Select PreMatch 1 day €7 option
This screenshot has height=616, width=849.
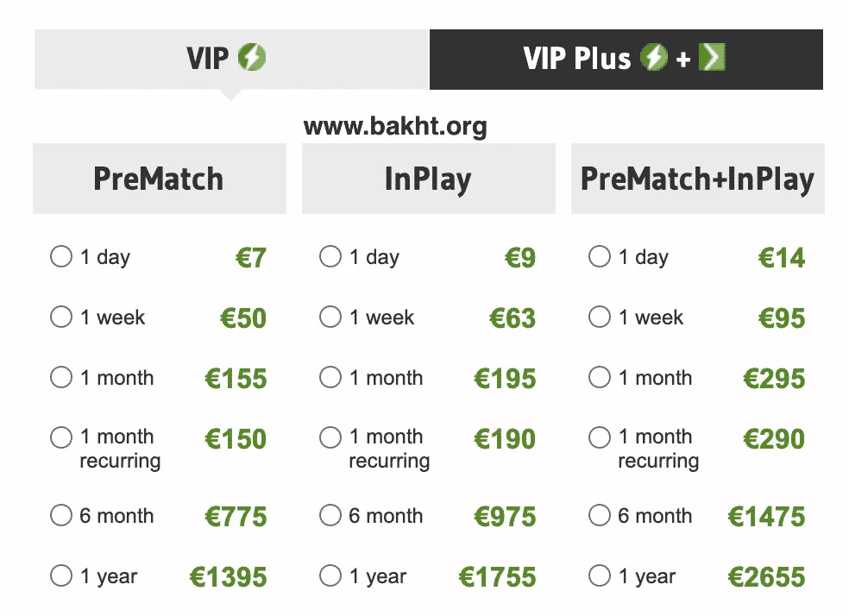coord(61,257)
